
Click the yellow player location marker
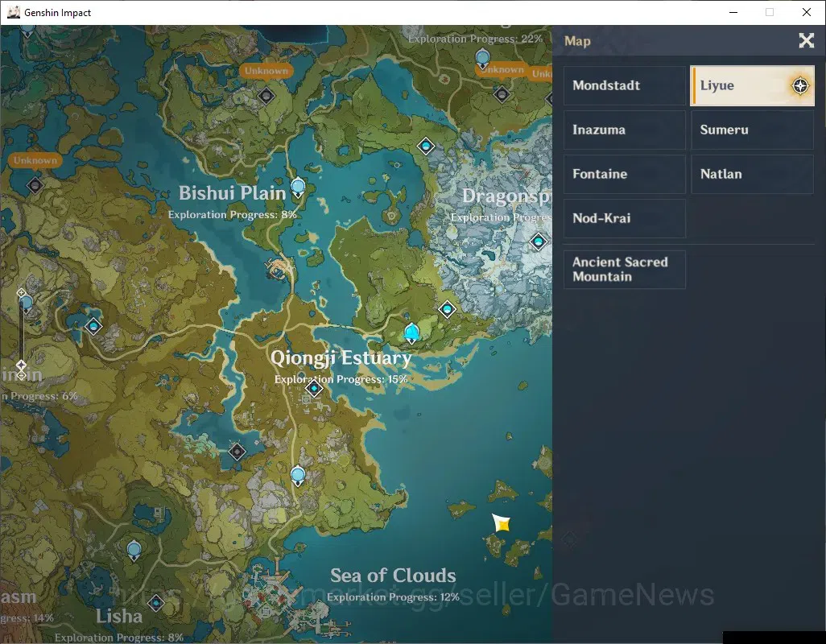point(502,523)
